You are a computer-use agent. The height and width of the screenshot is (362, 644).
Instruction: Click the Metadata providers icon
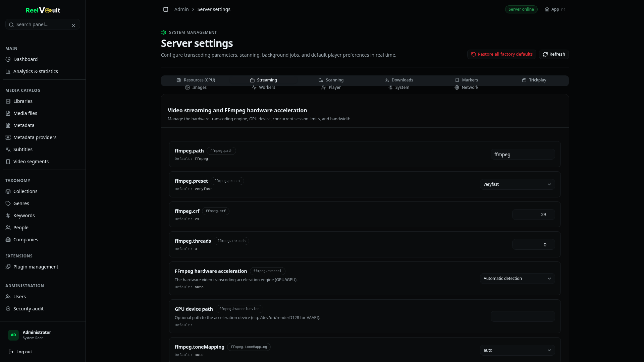8,137
